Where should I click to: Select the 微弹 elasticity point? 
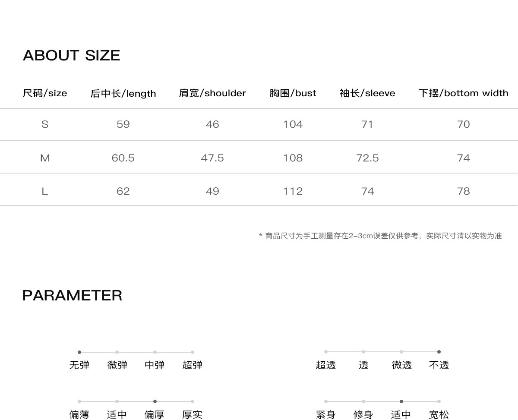click(x=117, y=352)
